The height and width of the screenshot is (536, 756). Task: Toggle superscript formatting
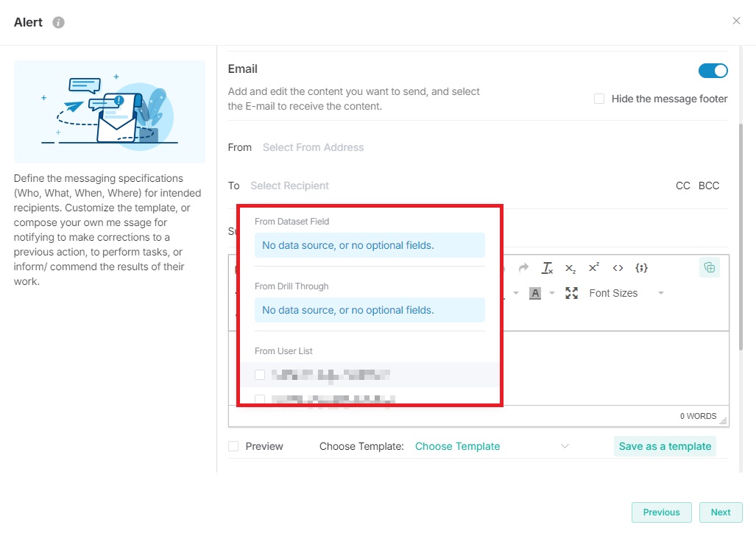594,268
